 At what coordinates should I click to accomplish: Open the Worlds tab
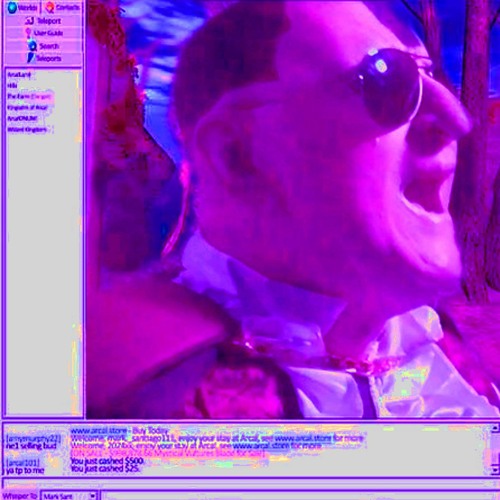tap(22, 7)
